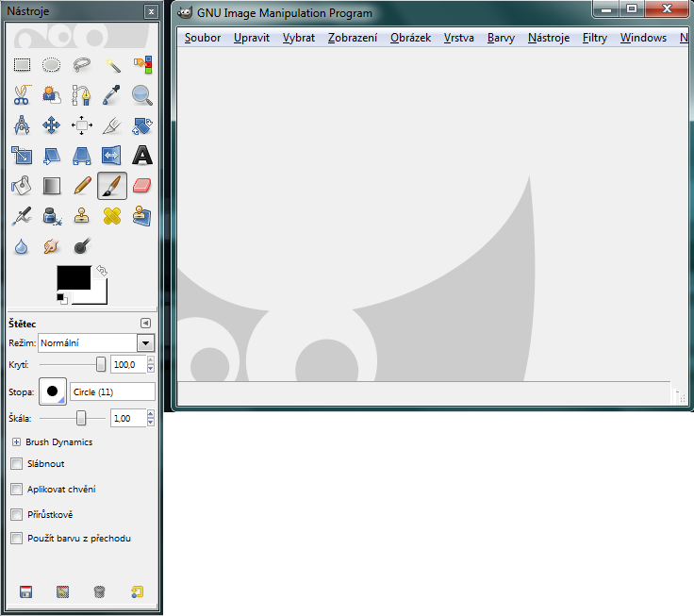Select the Free Select lasso tool
Viewport: 694px width, 616px height.
(82, 65)
